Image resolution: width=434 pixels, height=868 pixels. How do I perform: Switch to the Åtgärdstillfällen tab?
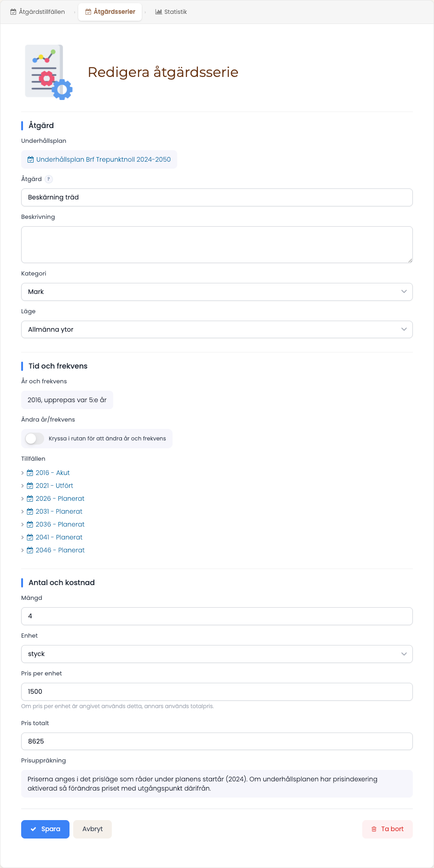point(38,12)
